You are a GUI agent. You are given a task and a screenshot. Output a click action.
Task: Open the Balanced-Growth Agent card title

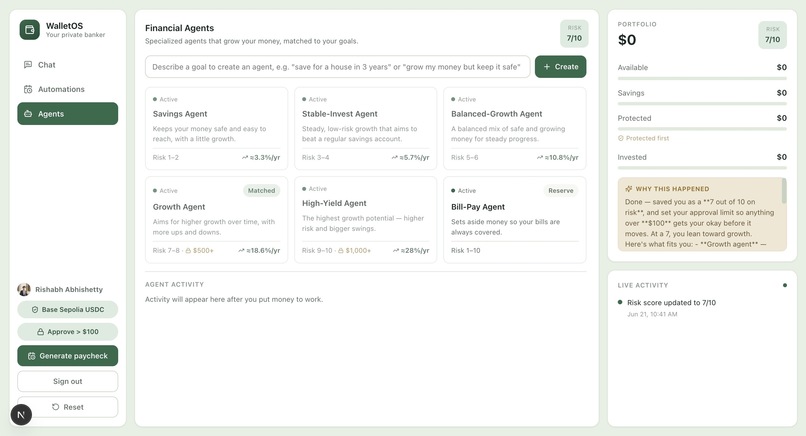pyautogui.click(x=497, y=114)
